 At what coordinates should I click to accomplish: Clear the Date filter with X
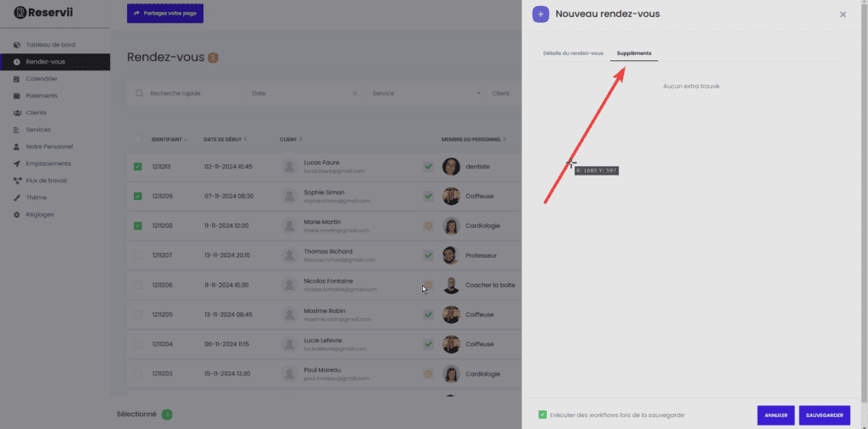[355, 93]
